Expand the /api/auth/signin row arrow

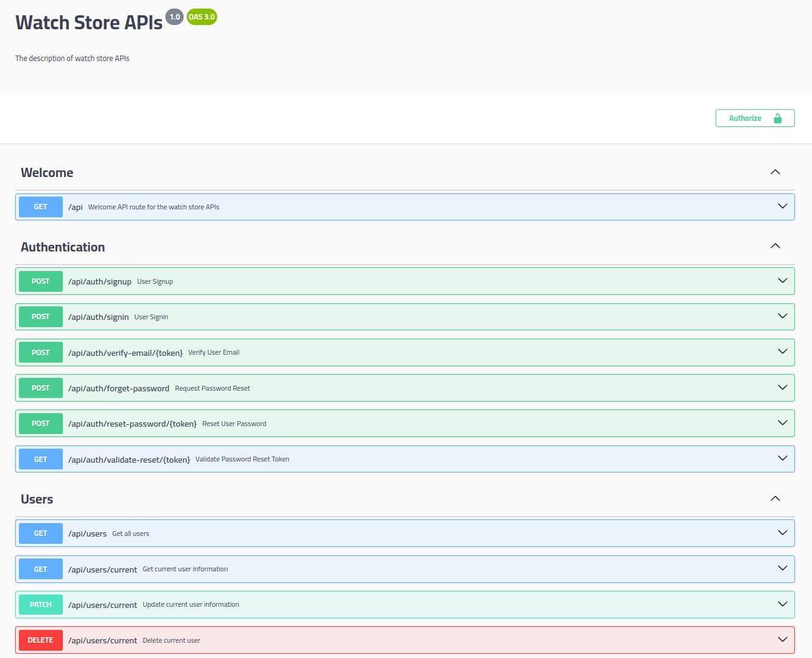(783, 316)
